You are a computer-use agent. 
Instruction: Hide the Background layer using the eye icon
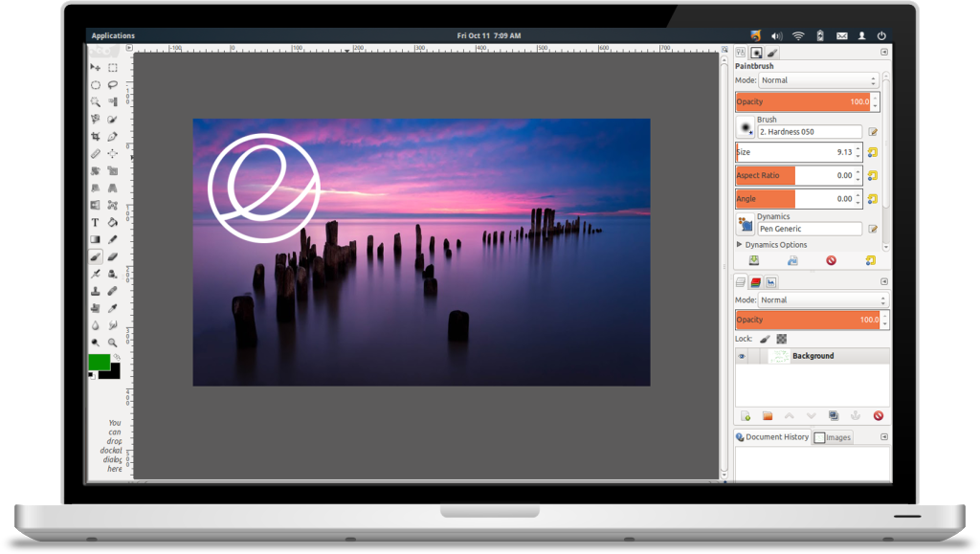pos(742,356)
